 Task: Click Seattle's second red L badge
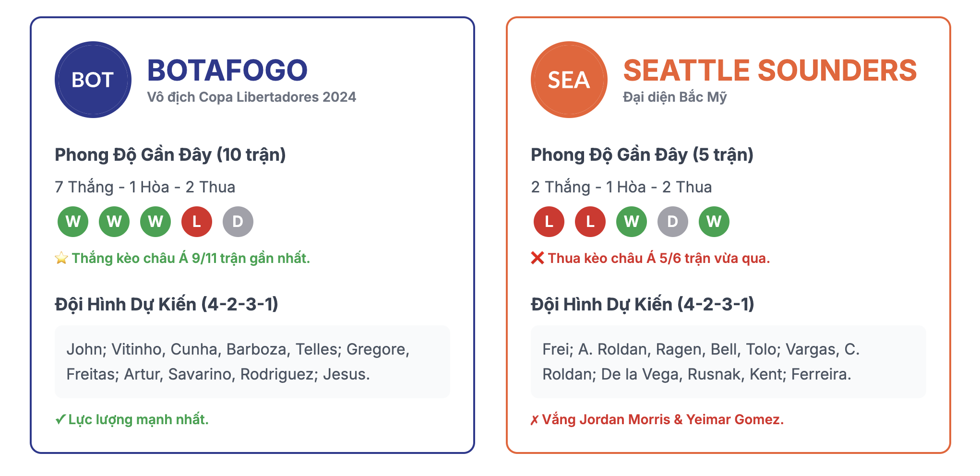(590, 222)
